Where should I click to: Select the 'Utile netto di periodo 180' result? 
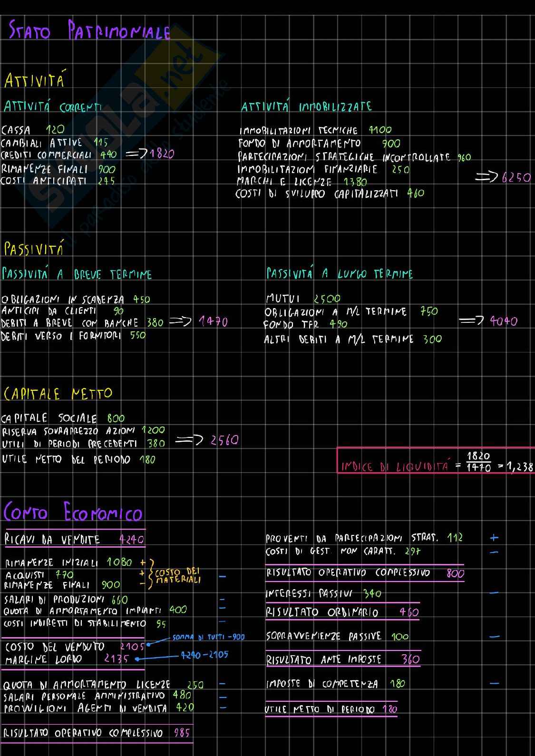(x=331, y=709)
